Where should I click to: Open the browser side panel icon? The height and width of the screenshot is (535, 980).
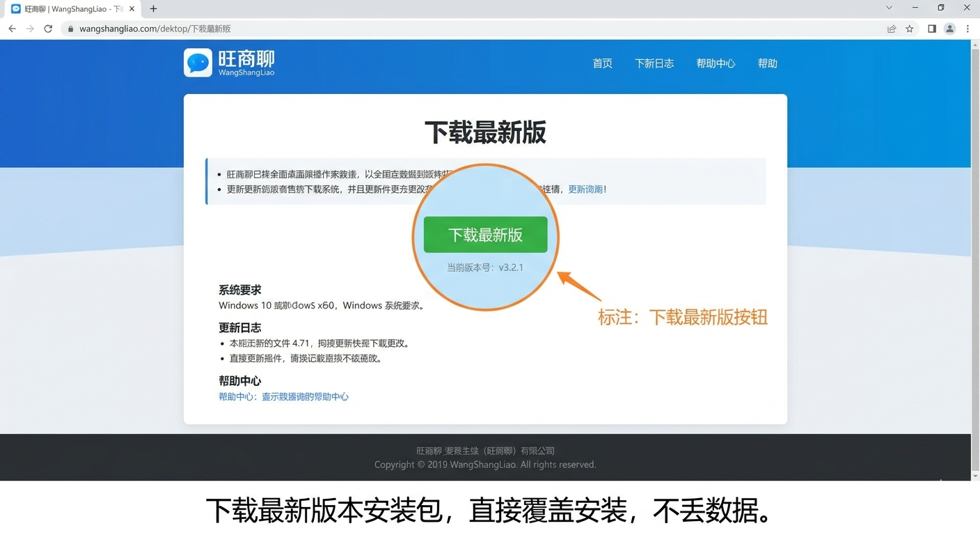931,29
